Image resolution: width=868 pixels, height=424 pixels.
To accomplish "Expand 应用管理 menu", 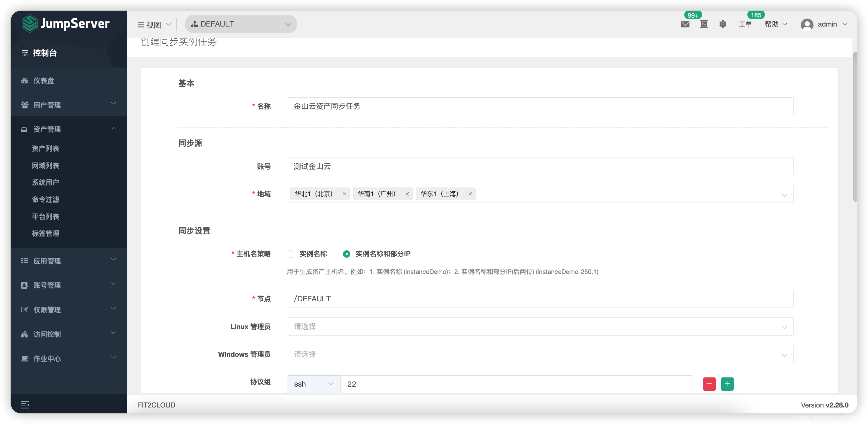I will (x=69, y=261).
